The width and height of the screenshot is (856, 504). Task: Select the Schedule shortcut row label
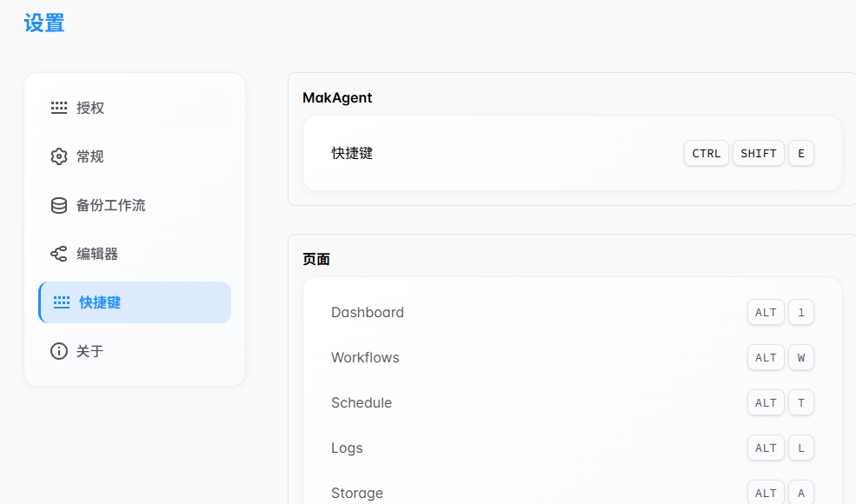362,403
